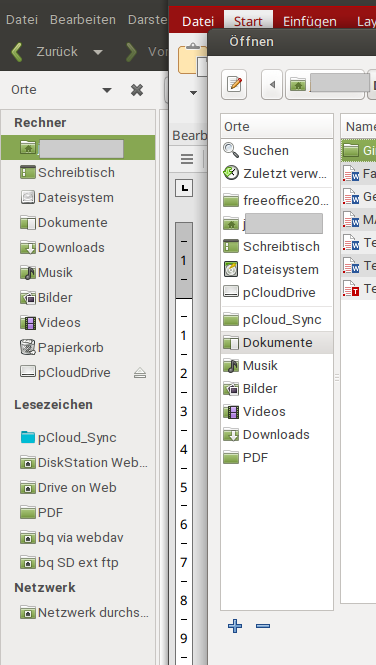Remove bookmark with the minus button
Screen dimensions: 376x665
pos(263,626)
